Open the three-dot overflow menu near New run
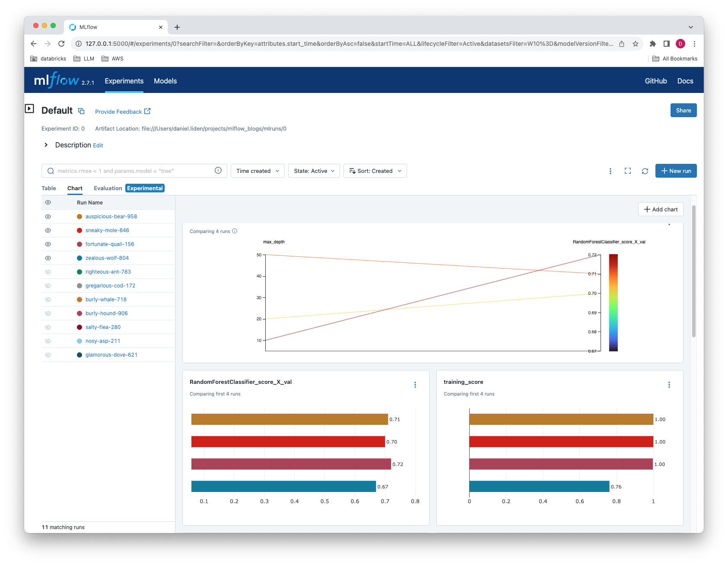 (x=610, y=171)
